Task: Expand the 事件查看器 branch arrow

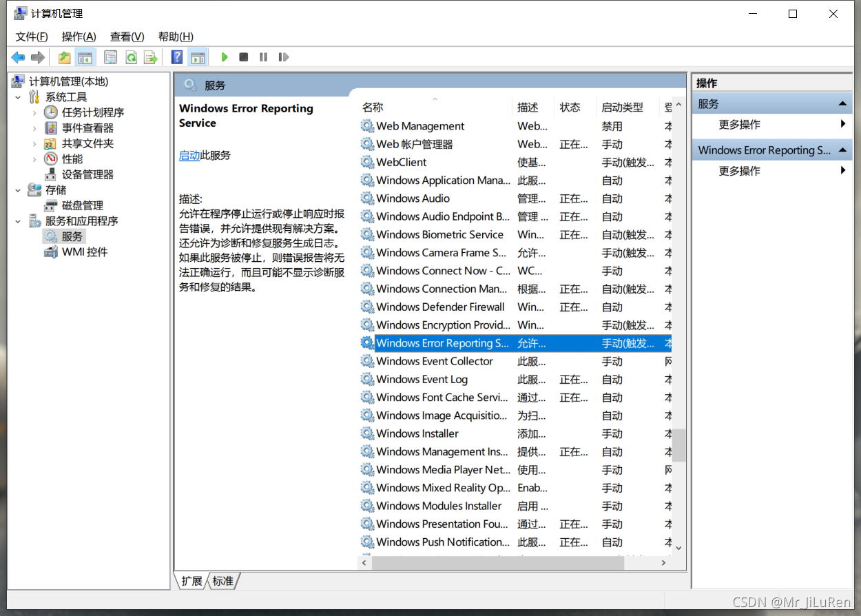Action: click(x=34, y=128)
